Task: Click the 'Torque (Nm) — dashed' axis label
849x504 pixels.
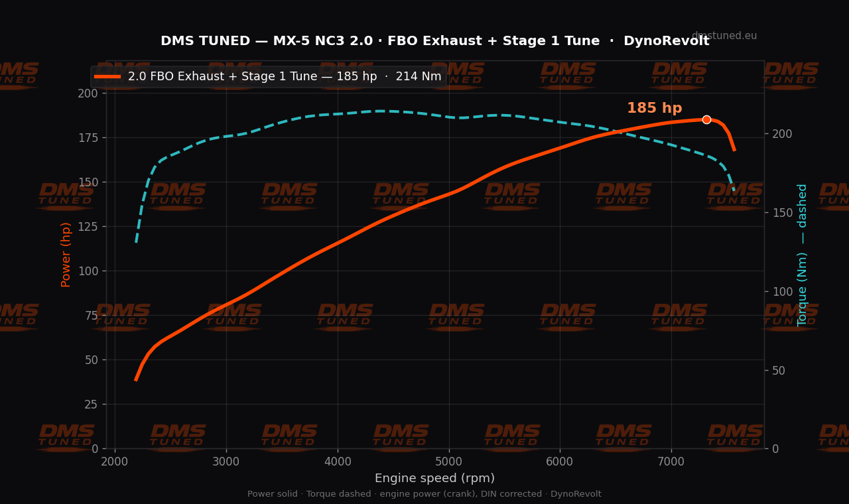Action: click(x=803, y=255)
